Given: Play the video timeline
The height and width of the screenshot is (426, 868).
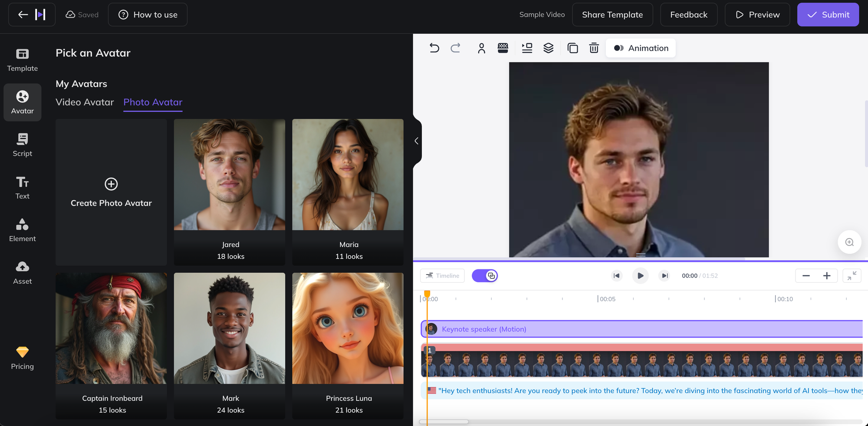Looking at the screenshot, I should pyautogui.click(x=640, y=276).
